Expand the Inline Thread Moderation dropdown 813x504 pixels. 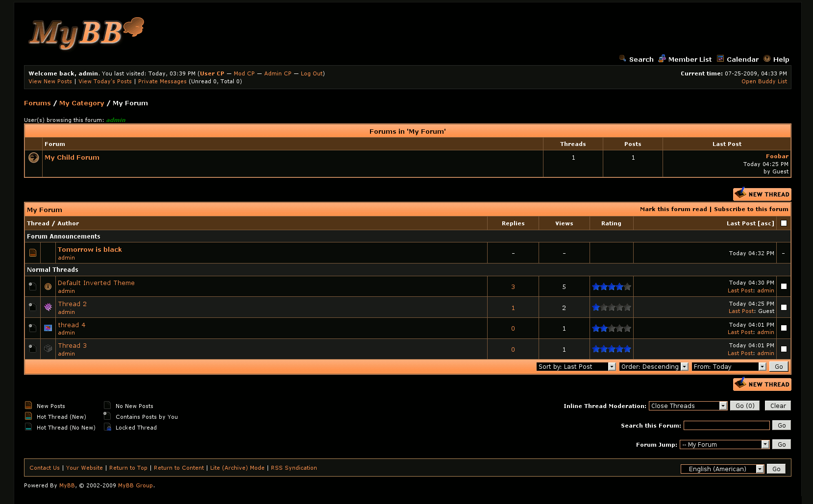(688, 406)
